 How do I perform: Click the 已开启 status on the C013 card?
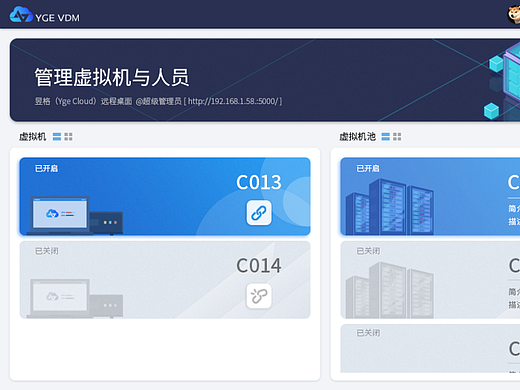click(46, 168)
